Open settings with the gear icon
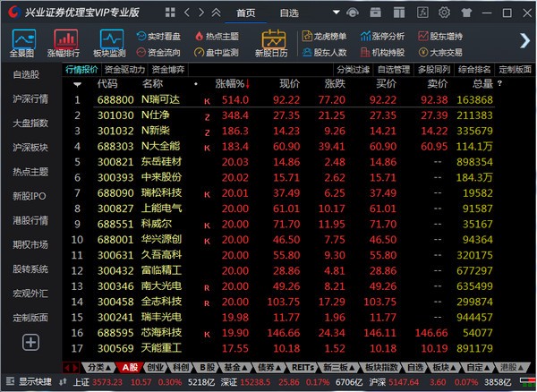Image resolution: width=537 pixels, height=392 pixels. 444,13
